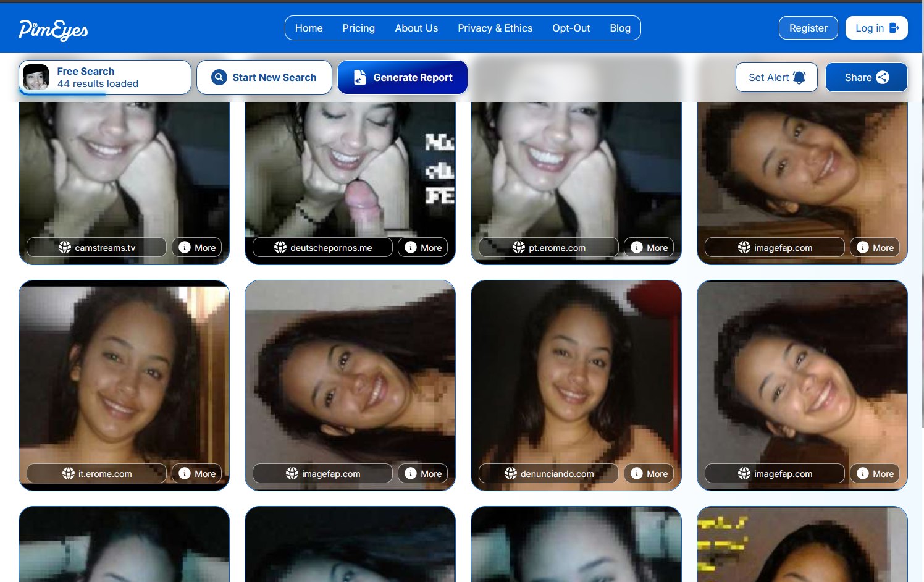Open the Home menu item

(309, 28)
